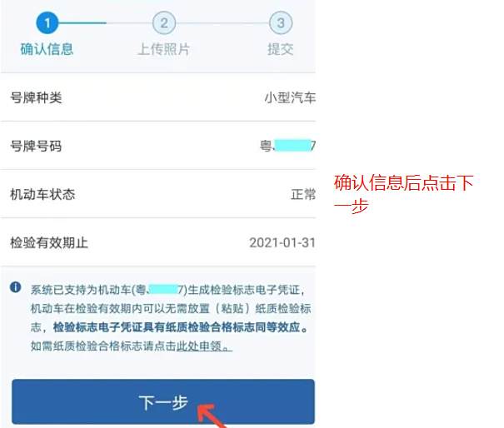
Task: Open the 此处申领 link
Action: 204,346
